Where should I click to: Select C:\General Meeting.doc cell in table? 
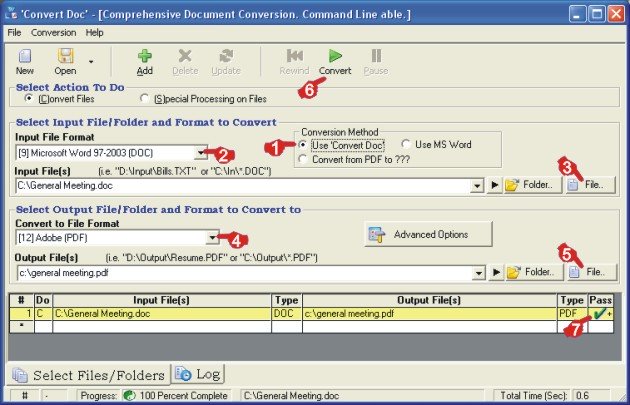pos(162,314)
